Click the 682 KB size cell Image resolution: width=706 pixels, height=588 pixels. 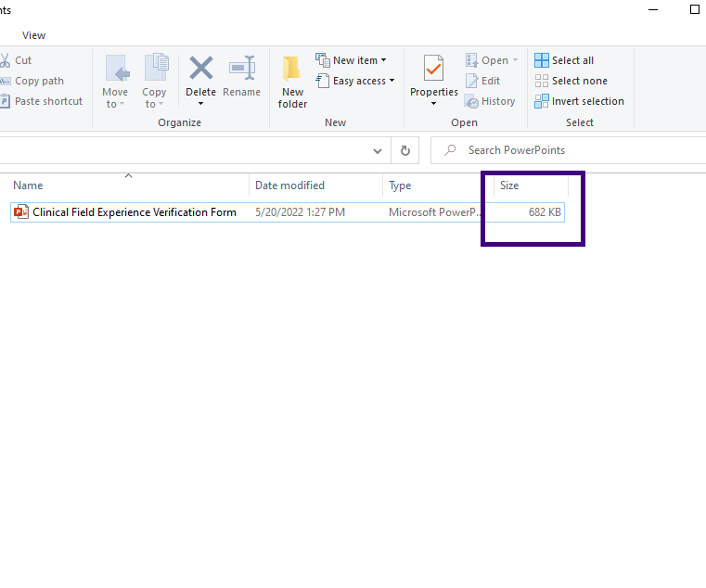[x=545, y=212]
